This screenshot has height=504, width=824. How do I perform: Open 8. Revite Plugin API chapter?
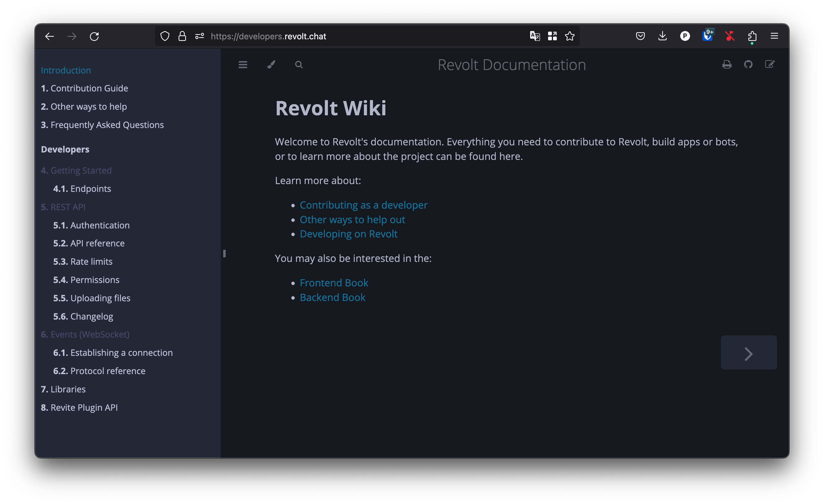pyautogui.click(x=79, y=407)
